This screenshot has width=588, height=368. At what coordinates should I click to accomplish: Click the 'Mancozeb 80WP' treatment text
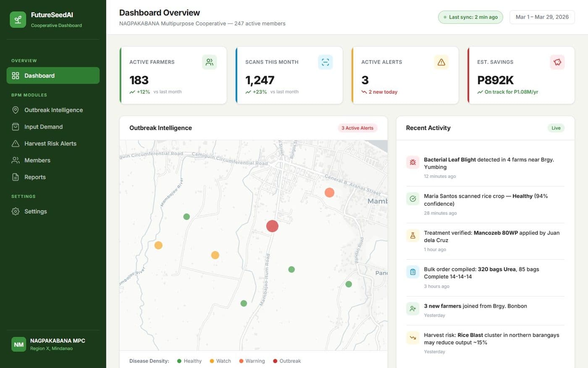(496, 233)
